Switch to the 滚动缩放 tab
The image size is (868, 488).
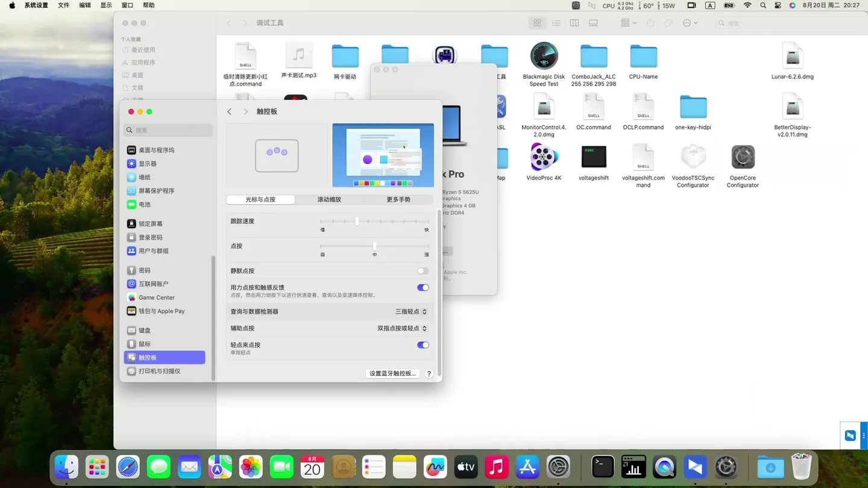(x=329, y=199)
